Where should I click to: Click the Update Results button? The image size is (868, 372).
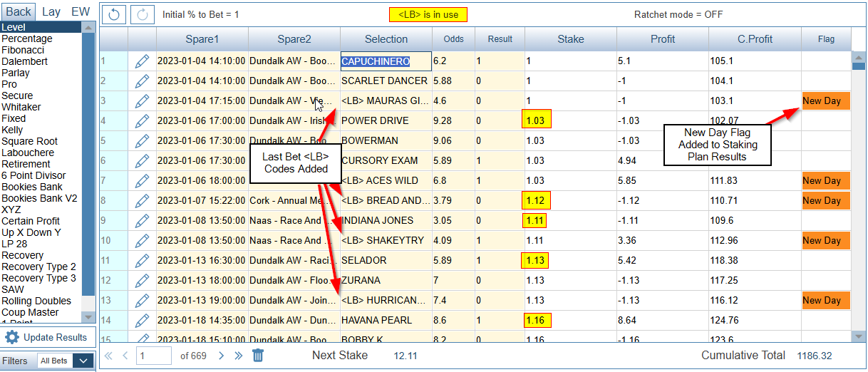pos(48,337)
